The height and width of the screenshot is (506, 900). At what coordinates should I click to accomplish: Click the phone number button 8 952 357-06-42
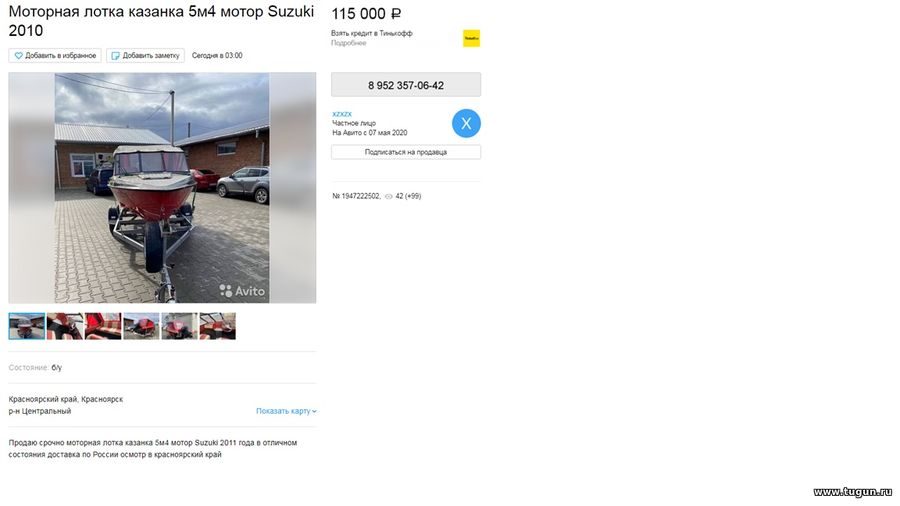tap(406, 85)
